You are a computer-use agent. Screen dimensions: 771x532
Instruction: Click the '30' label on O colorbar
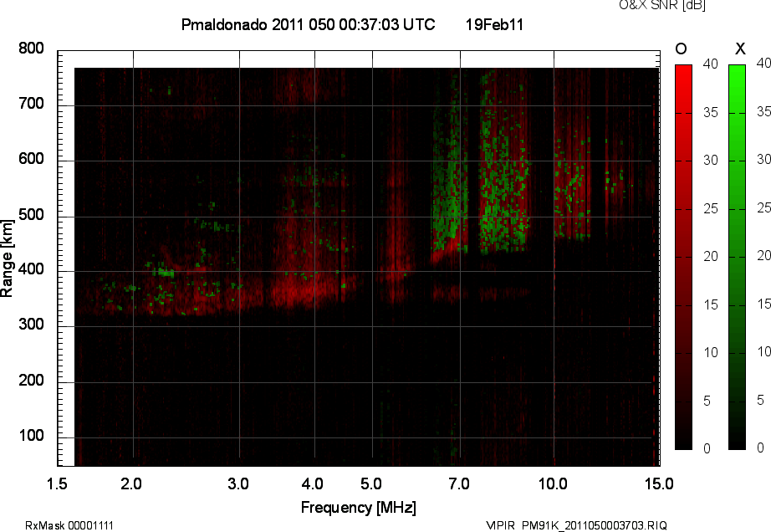(711, 161)
